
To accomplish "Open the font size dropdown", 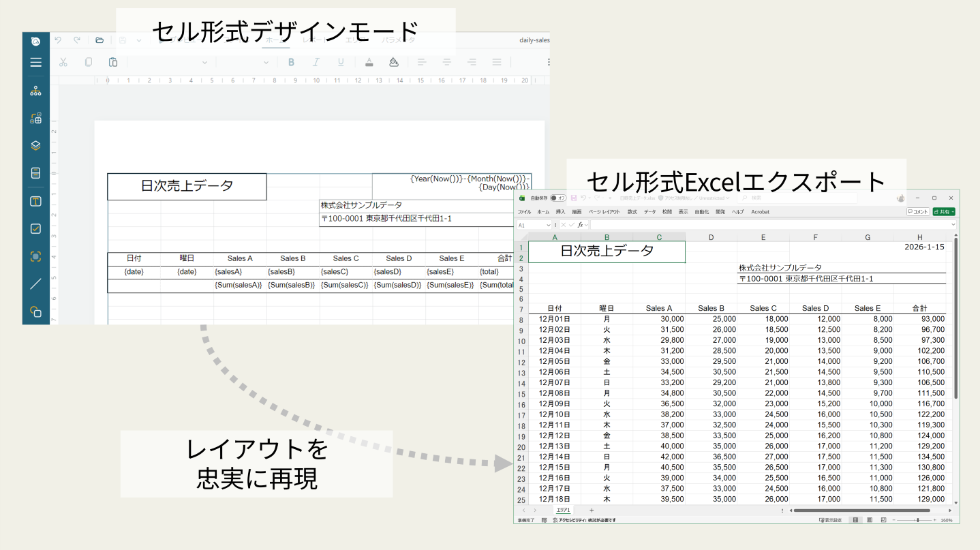I will click(245, 62).
